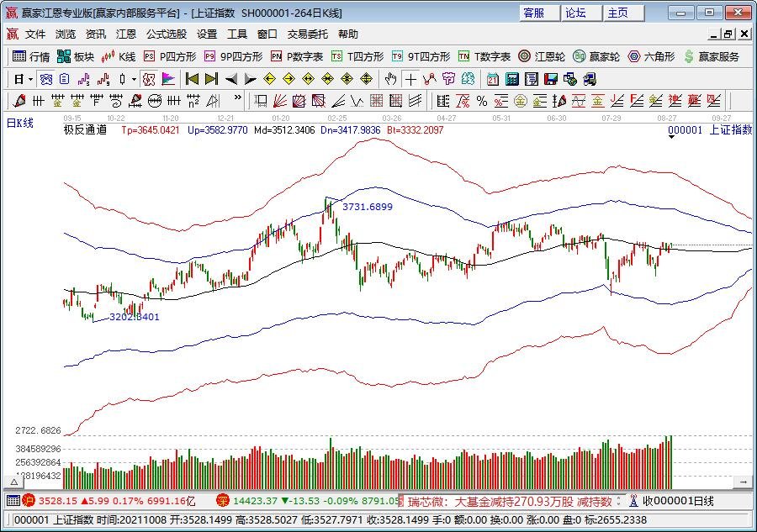Click the black left arrow icon
The width and height of the screenshot is (757, 532).
(231, 79)
